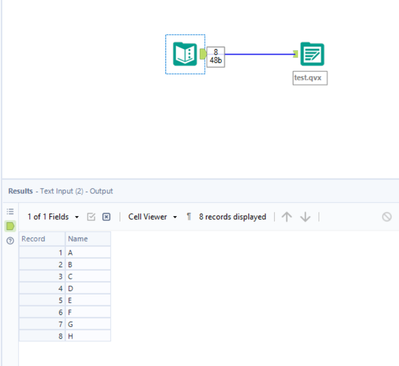
Task: Select cell F in Name column
Action: pos(88,312)
